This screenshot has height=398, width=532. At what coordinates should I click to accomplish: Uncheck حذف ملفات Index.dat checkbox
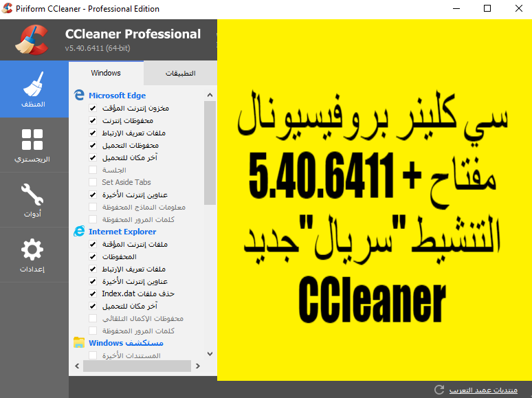click(x=93, y=294)
